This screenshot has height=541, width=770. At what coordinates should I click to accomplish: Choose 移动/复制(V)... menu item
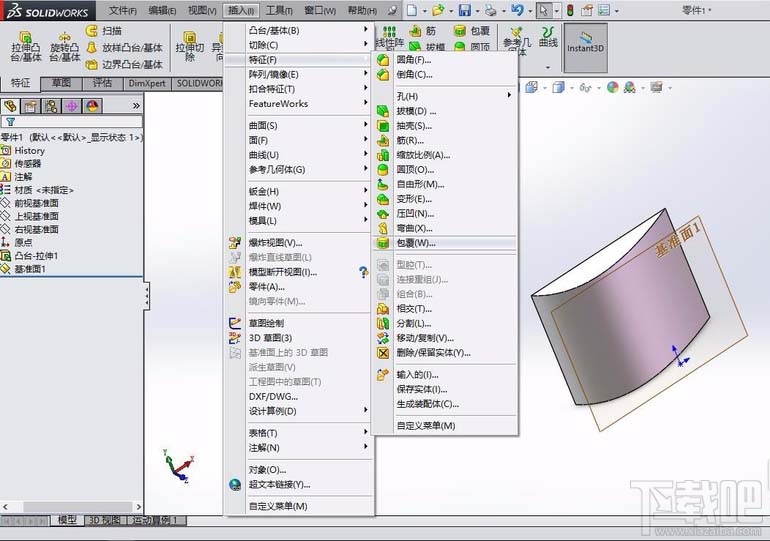coord(444,338)
